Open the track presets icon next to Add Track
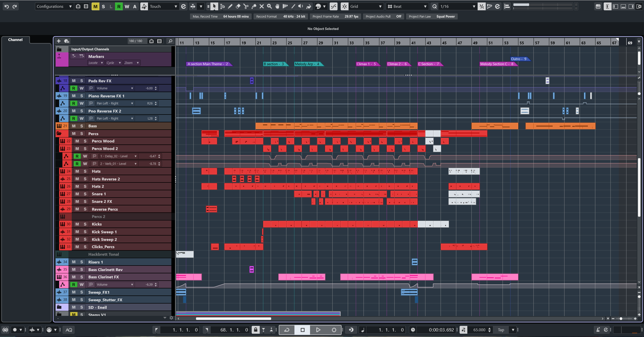Viewport: 644px width, 337px height. [x=67, y=41]
